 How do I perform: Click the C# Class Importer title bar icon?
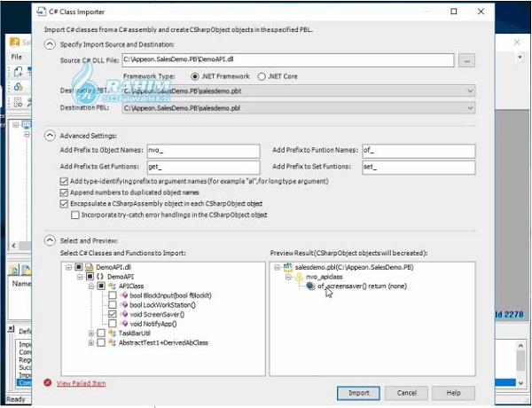(x=41, y=12)
